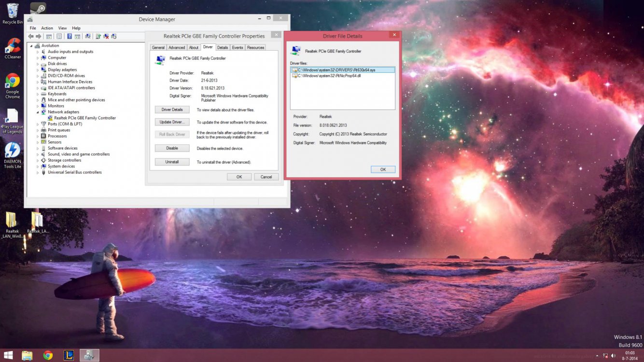This screenshot has width=644, height=362.
Task: Select the Google Chrome desktop icon
Action: (13, 86)
